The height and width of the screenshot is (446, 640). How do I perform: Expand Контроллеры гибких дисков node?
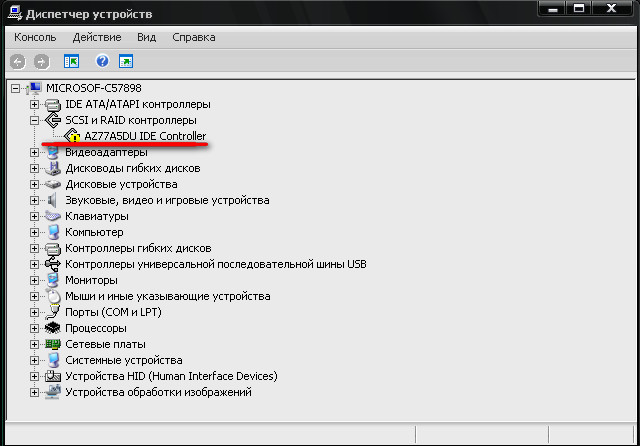click(34, 249)
